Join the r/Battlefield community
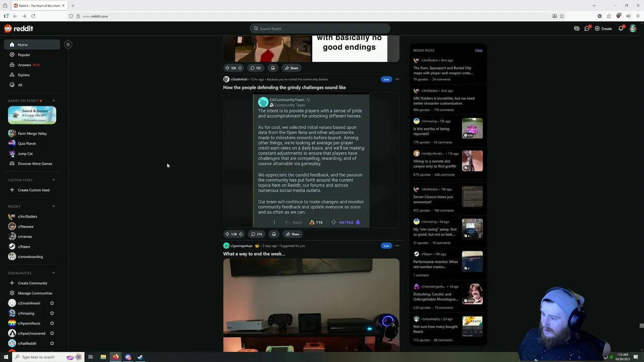 [386, 79]
